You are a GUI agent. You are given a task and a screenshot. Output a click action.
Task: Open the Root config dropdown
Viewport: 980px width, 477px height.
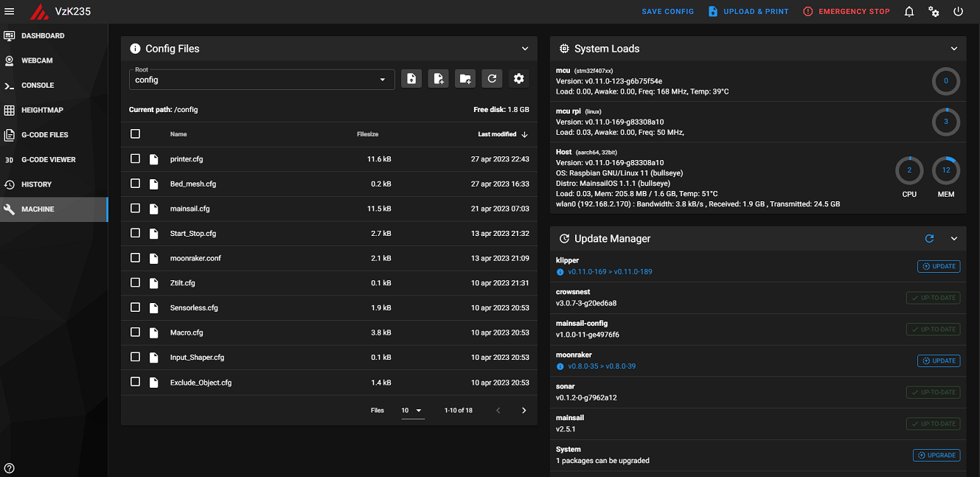click(261, 80)
